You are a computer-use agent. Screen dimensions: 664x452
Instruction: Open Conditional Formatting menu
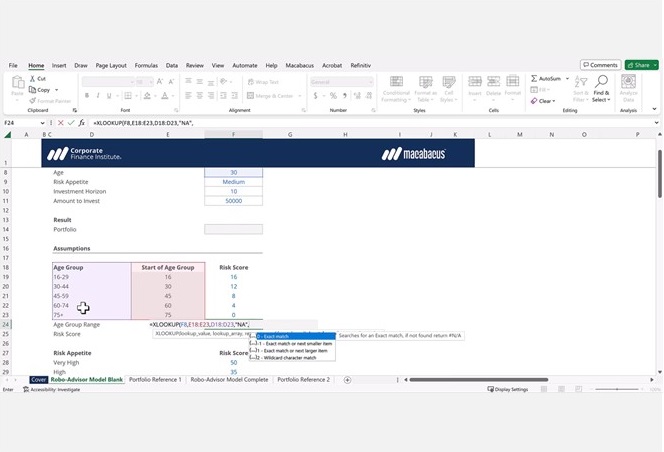click(396, 89)
